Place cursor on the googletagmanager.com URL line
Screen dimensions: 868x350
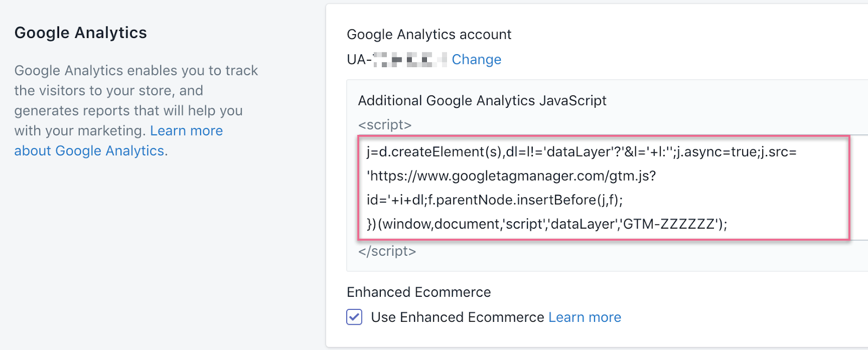[x=511, y=176]
